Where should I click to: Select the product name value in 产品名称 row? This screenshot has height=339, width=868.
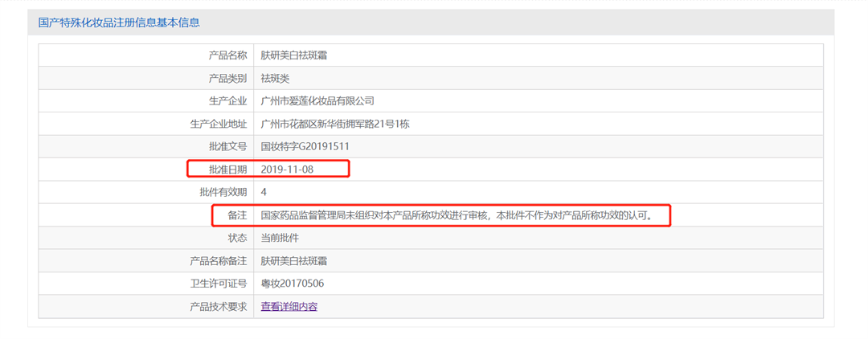pos(294,55)
